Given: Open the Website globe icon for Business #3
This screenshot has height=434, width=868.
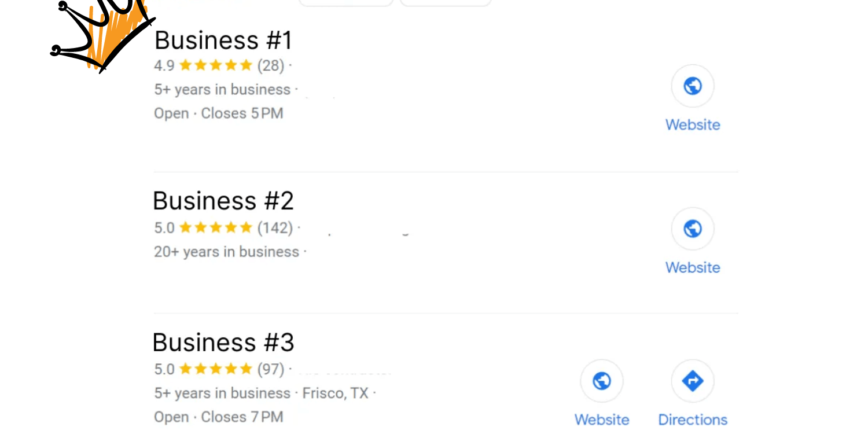Looking at the screenshot, I should pos(602,381).
